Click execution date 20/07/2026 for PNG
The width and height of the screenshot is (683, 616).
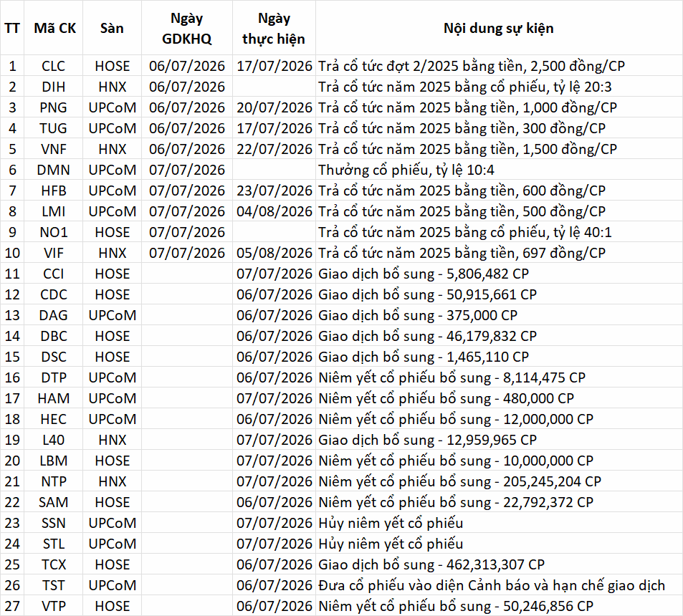(x=274, y=107)
